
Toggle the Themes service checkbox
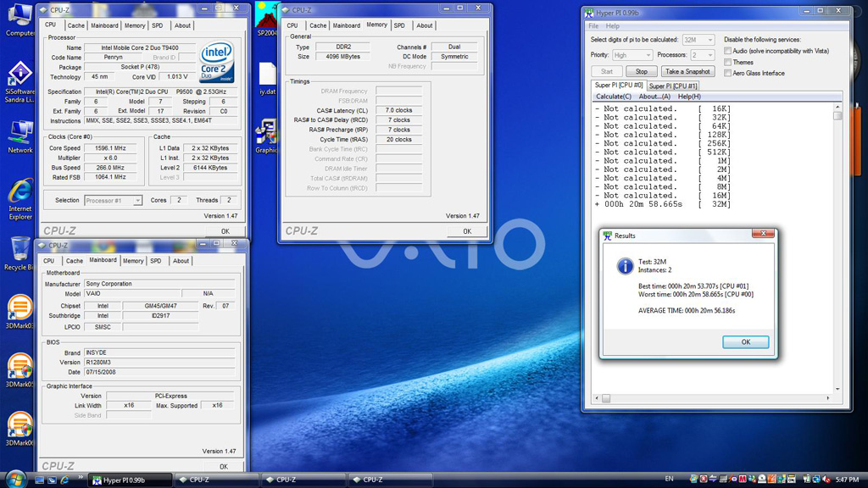point(727,62)
